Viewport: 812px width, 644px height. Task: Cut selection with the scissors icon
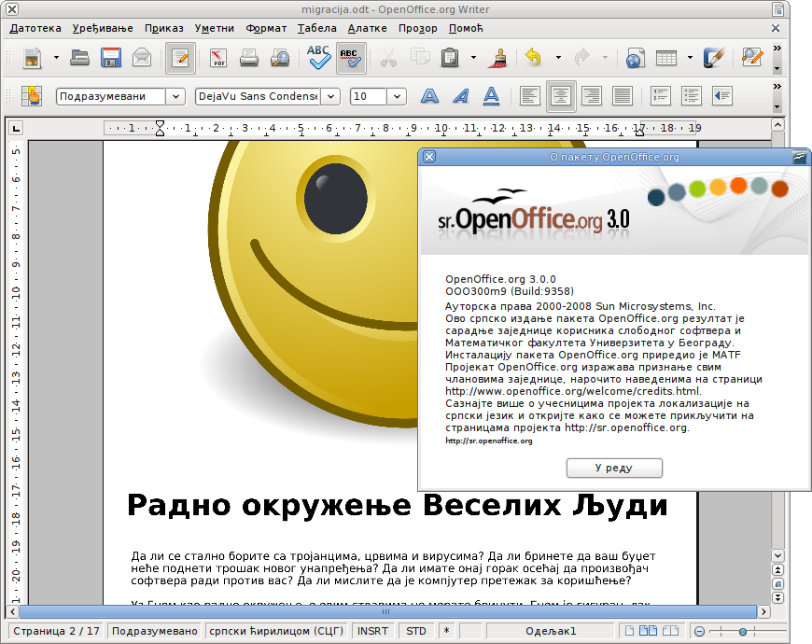coord(388,58)
